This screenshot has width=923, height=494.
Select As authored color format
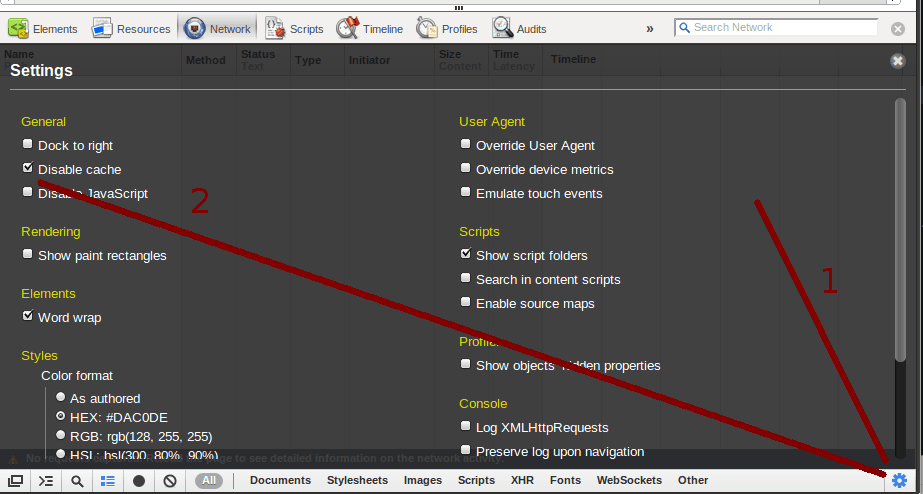(x=60, y=397)
